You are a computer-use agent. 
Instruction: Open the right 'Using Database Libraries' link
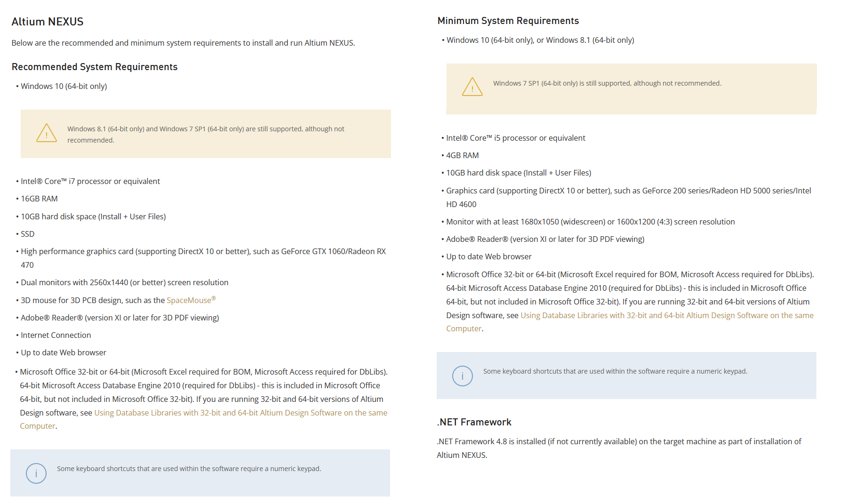pyautogui.click(x=667, y=315)
